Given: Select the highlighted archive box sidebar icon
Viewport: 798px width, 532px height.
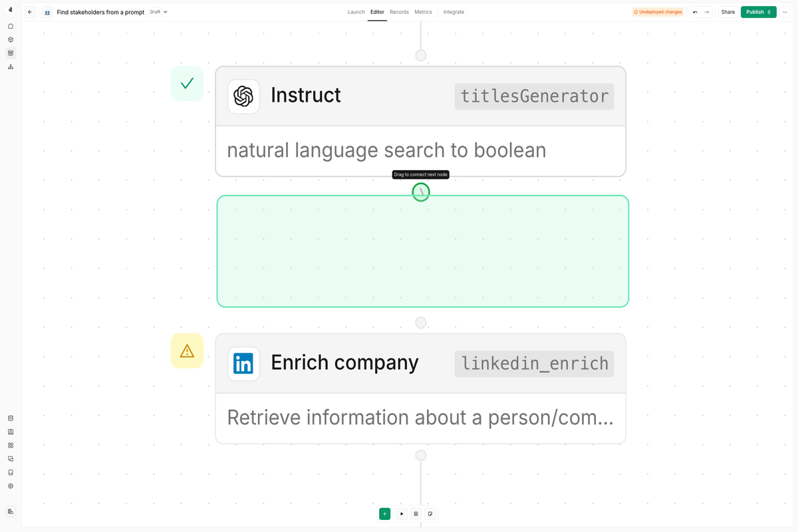Looking at the screenshot, I should pyautogui.click(x=11, y=53).
